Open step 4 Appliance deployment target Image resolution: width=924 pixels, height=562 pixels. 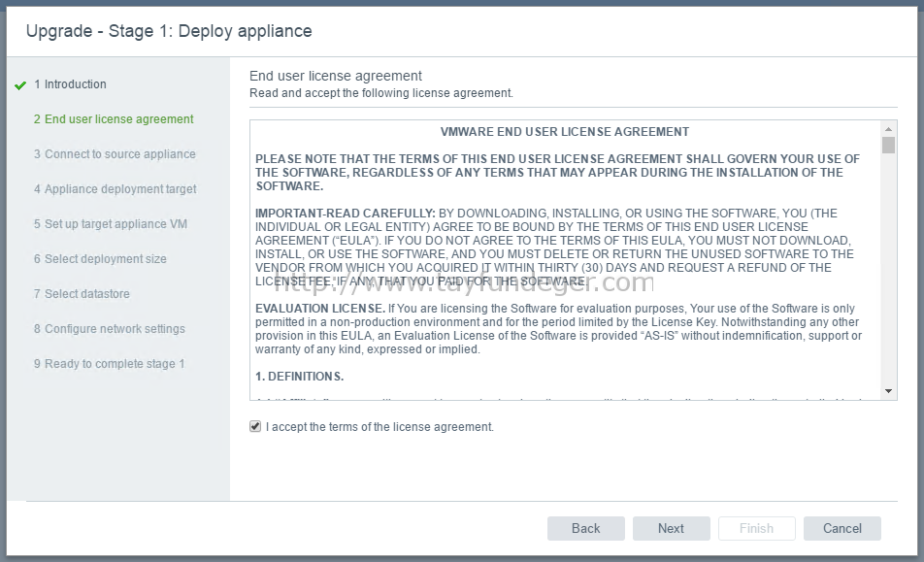[115, 189]
